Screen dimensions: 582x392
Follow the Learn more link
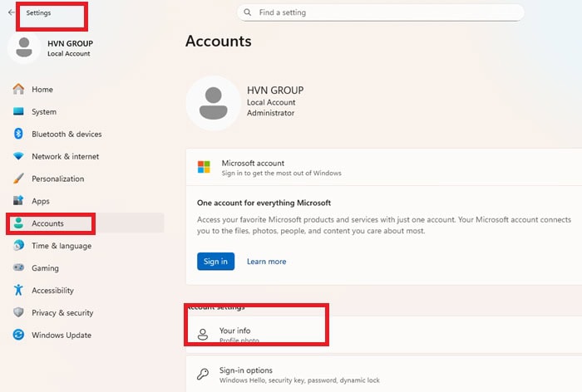click(x=266, y=262)
